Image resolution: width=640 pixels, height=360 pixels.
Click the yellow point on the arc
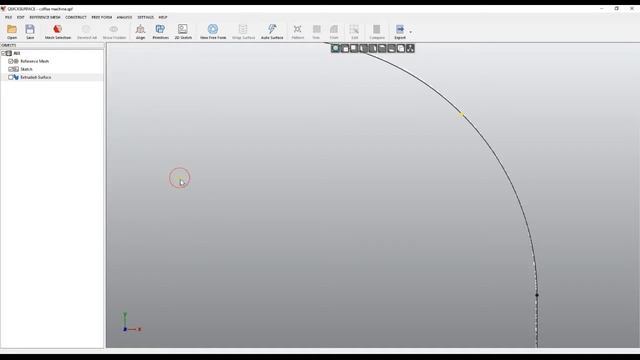[x=461, y=115]
